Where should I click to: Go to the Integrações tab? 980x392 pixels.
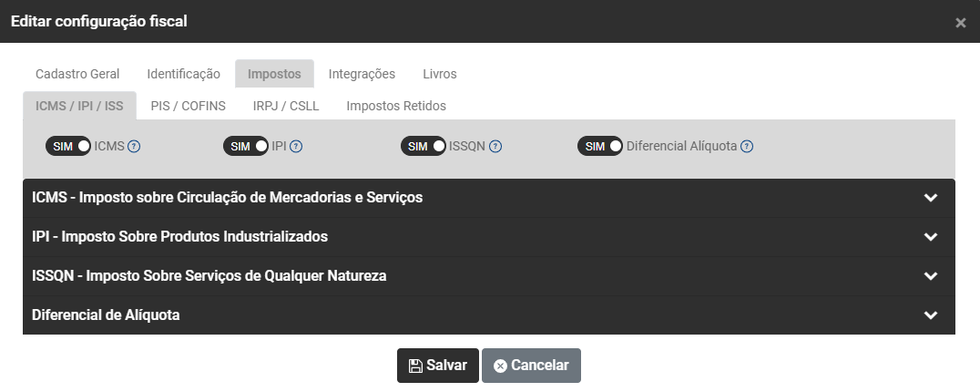point(362,74)
